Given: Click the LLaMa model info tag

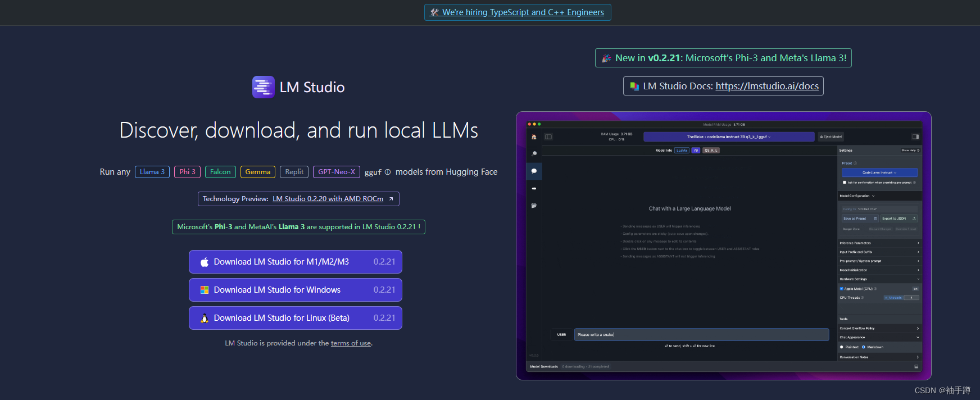Looking at the screenshot, I should [682, 151].
